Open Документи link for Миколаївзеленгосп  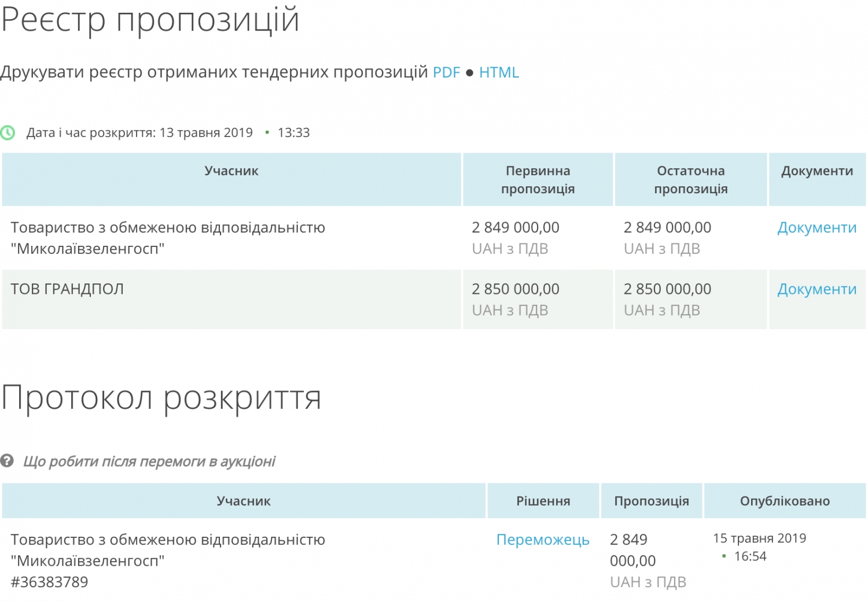816,228
